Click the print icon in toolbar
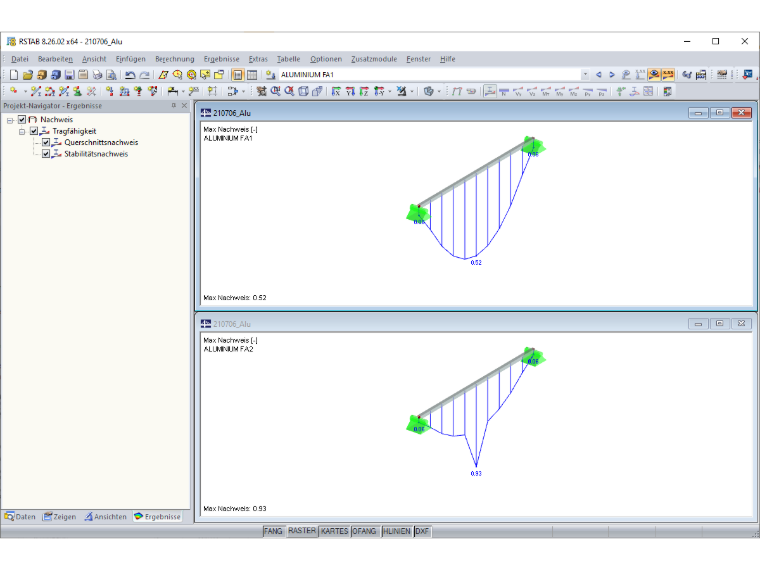 97,75
